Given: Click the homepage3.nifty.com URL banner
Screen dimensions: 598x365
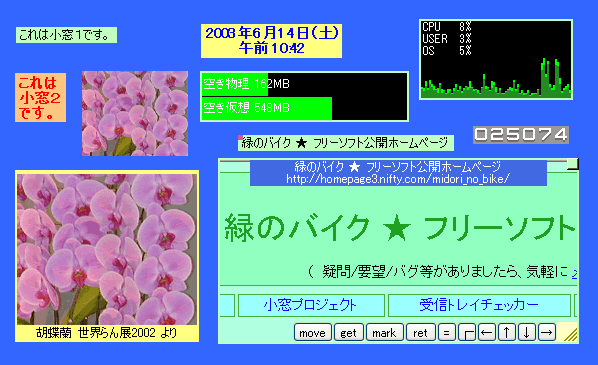Looking at the screenshot, I should point(398,173).
